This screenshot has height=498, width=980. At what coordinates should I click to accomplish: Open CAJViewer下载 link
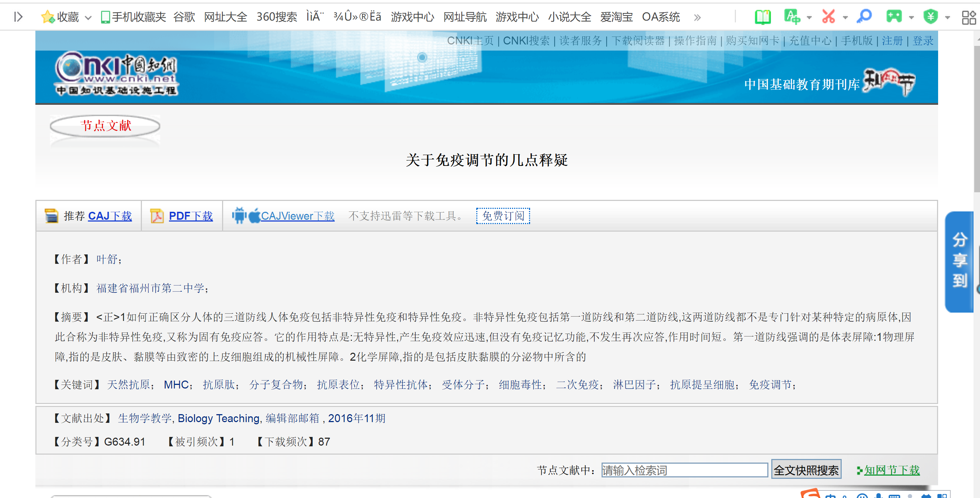pos(298,216)
